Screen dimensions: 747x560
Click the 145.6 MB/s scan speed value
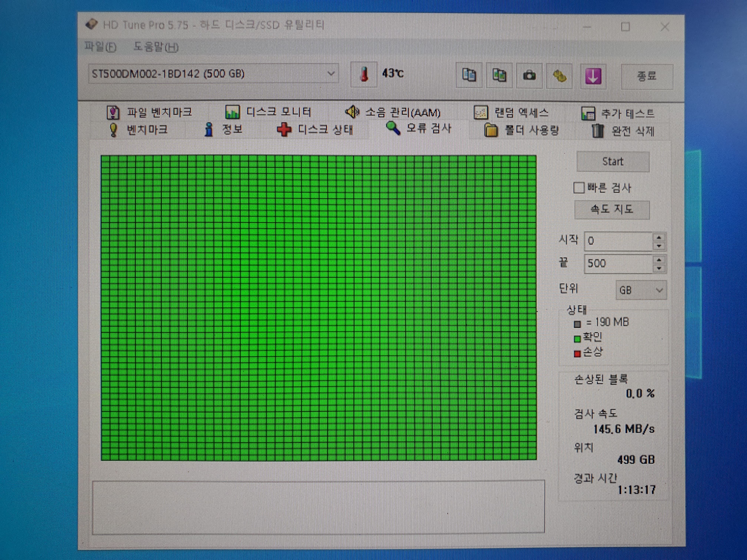(x=624, y=429)
